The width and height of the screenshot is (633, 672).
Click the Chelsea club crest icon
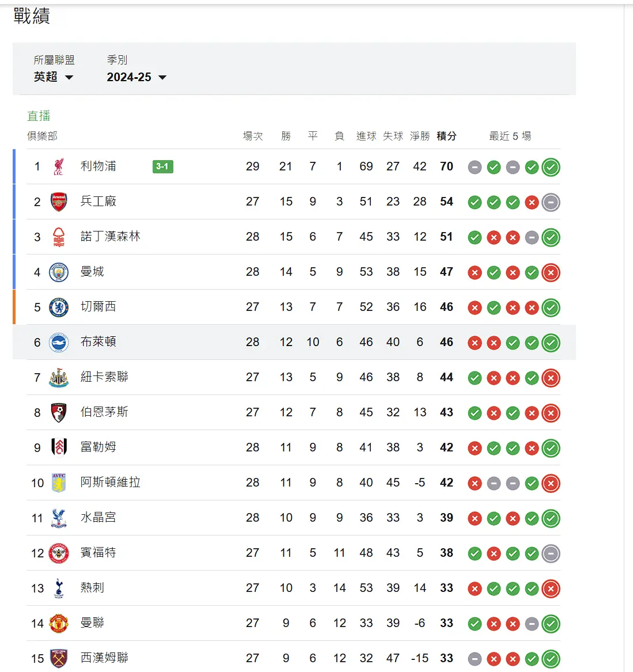59,307
